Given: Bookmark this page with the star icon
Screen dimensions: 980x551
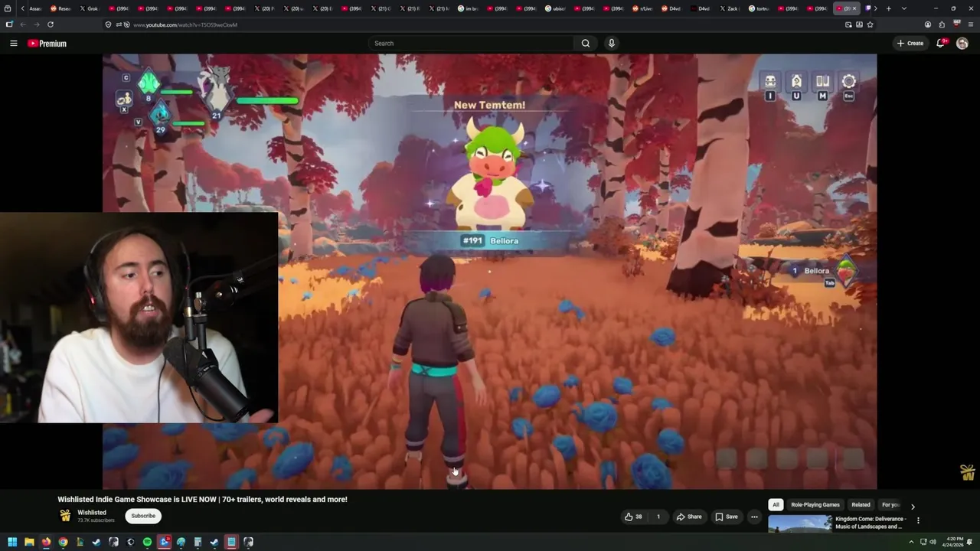Looking at the screenshot, I should (x=870, y=24).
